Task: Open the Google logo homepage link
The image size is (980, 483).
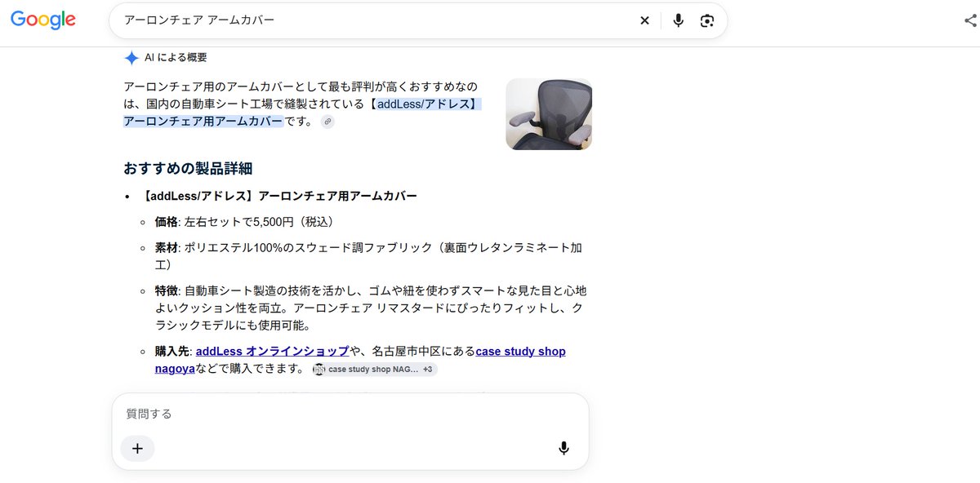Action: [43, 20]
